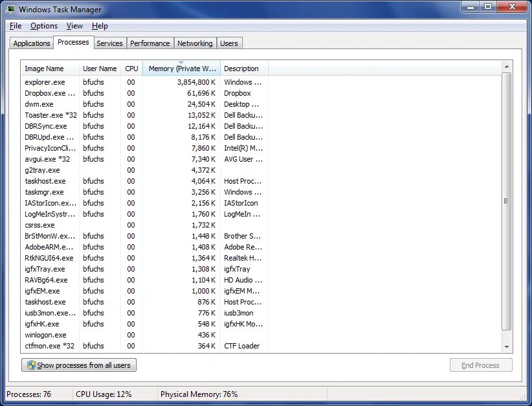
Task: Select the DBRUpd.exe process
Action: point(145,137)
